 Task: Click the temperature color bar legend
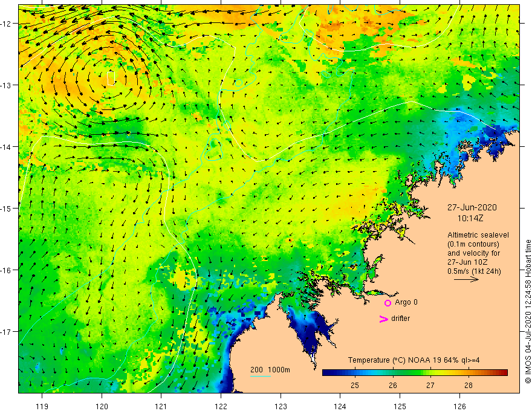415,373
